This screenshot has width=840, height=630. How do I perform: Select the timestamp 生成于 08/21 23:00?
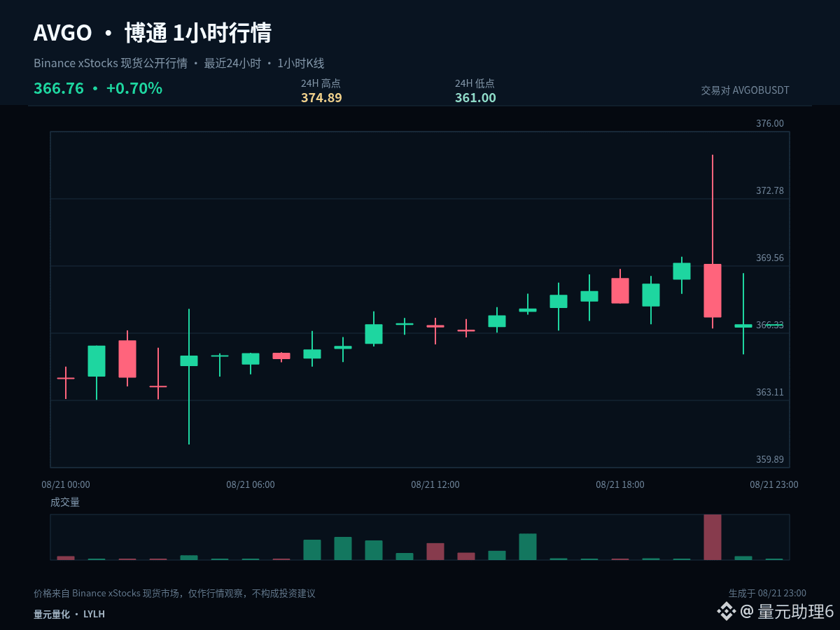tap(767, 594)
